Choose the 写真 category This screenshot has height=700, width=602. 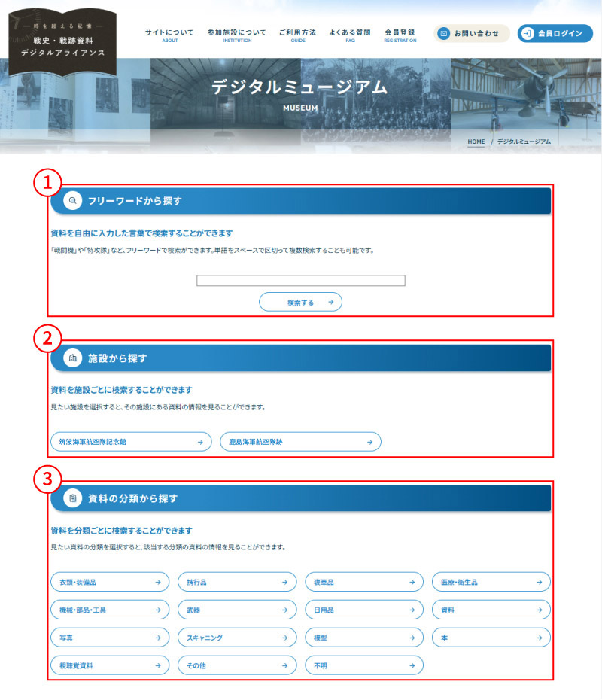[x=109, y=638]
